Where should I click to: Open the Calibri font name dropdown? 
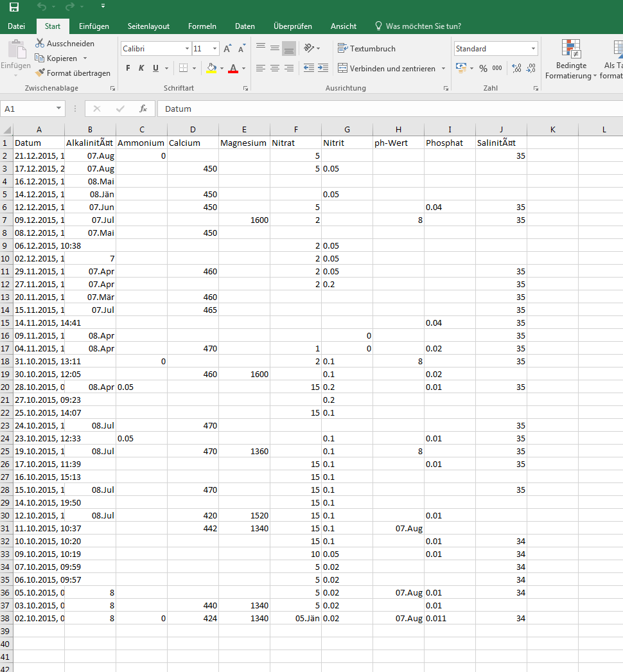click(187, 49)
